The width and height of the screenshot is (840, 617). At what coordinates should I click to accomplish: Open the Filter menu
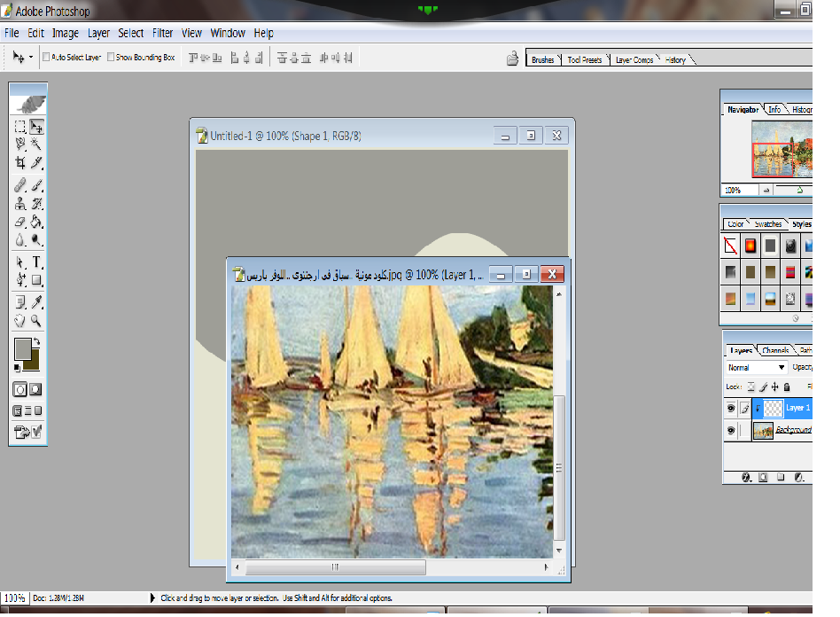point(162,33)
